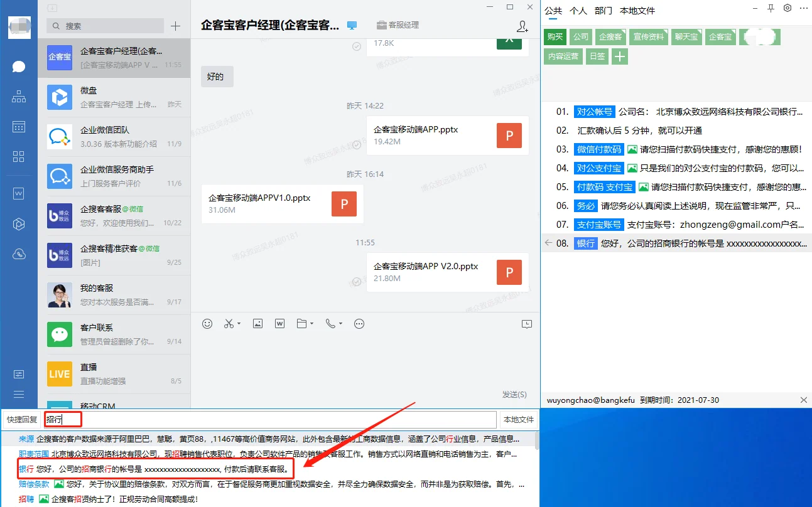This screenshot has width=812, height=507.
Task: Switch to the 个人 tab
Action: 578,11
